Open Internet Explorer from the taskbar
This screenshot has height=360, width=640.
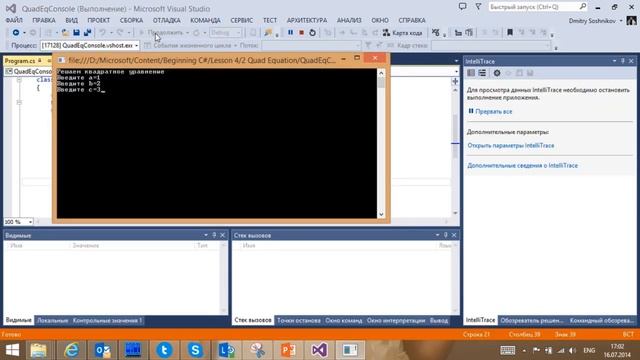pyautogui.click(x=71, y=350)
